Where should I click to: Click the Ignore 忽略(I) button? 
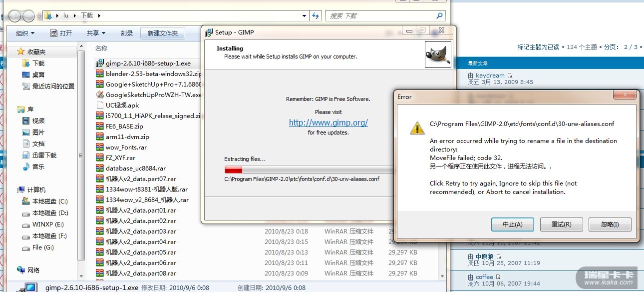coord(610,224)
